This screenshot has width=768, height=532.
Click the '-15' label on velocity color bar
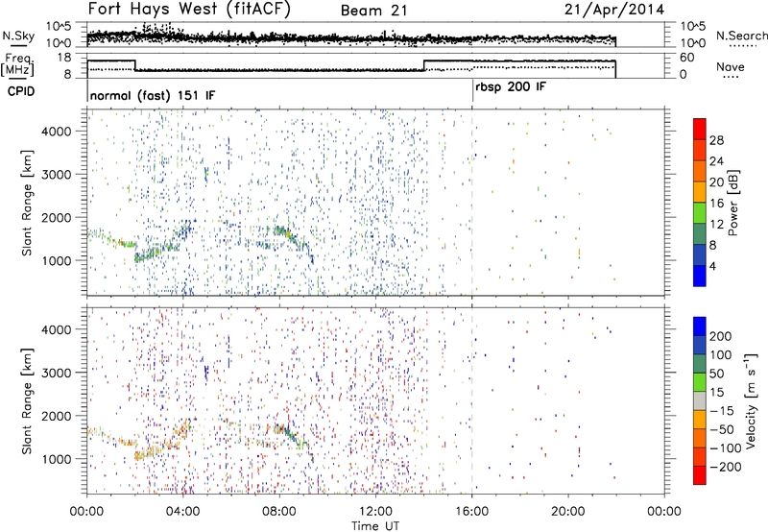[x=721, y=410]
